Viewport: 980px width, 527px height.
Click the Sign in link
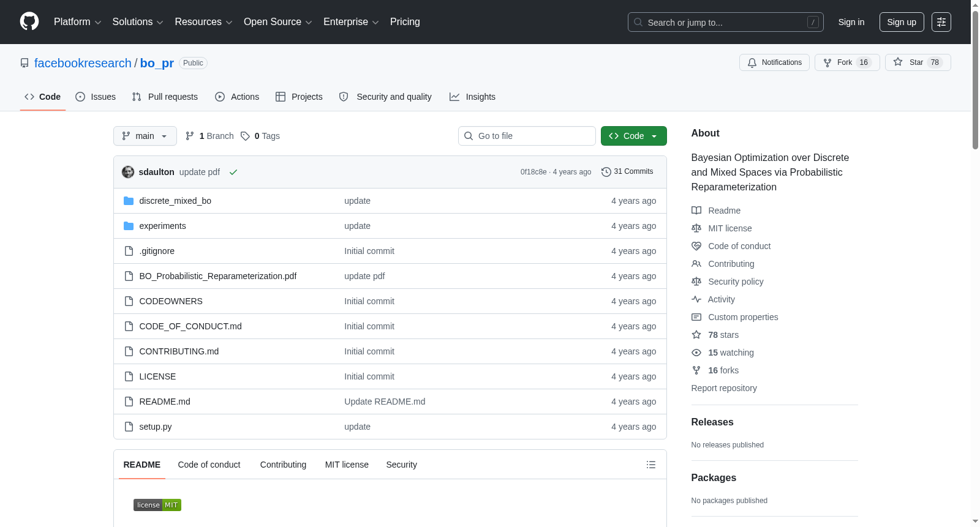click(x=851, y=22)
